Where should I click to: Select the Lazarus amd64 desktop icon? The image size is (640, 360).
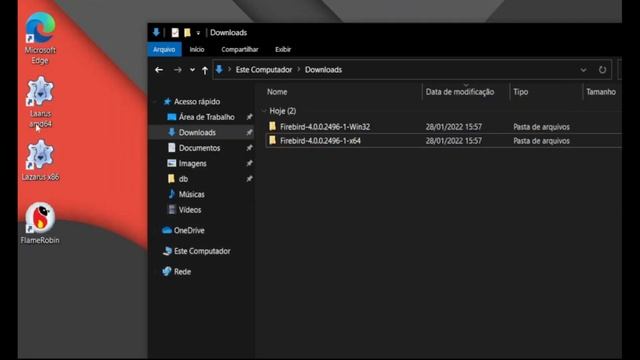pos(40,102)
